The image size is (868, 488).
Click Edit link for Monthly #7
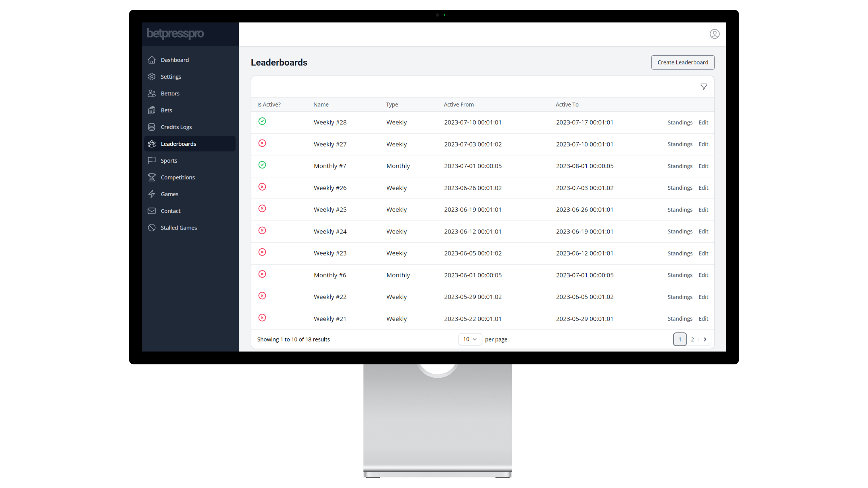(703, 166)
